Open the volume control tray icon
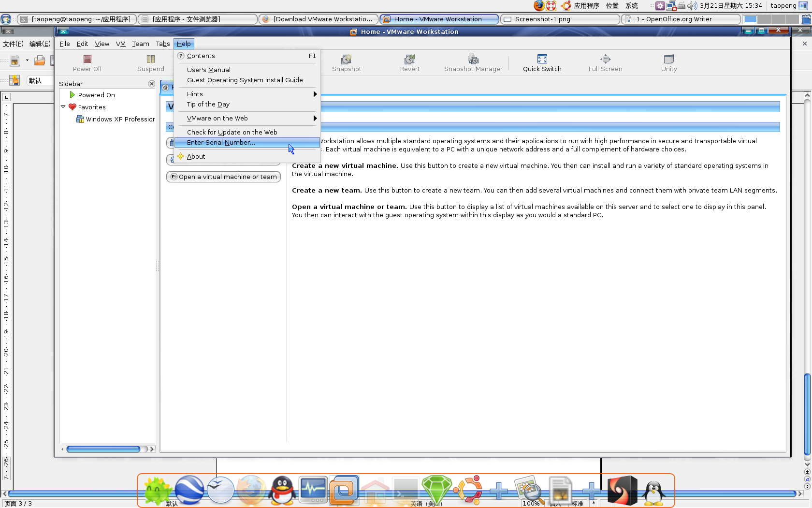 click(692, 6)
